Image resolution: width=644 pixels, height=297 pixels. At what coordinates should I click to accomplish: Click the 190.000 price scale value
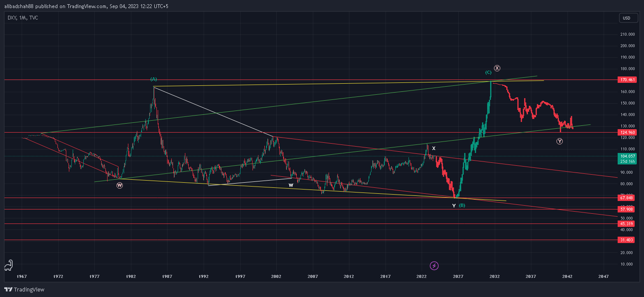tap(628, 57)
